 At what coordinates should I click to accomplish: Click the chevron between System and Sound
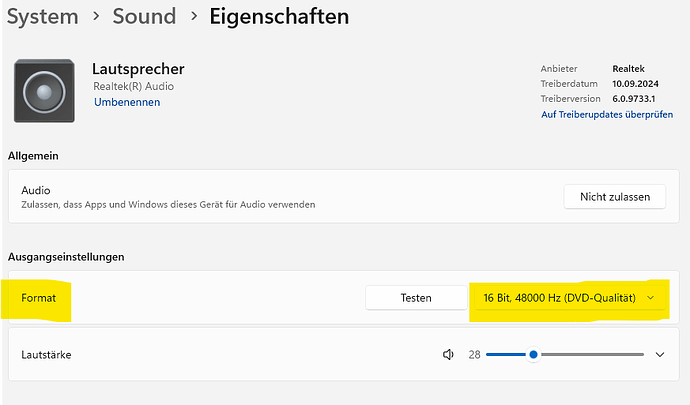pyautogui.click(x=93, y=17)
